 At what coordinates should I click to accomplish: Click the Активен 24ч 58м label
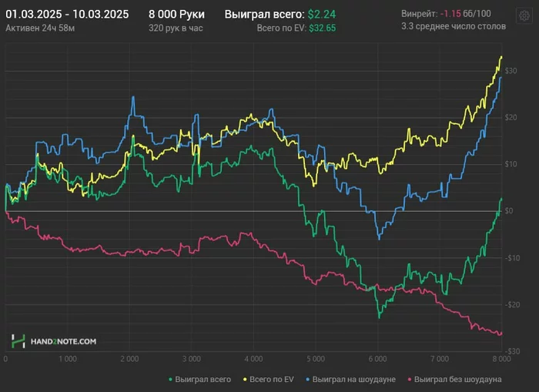38,28
